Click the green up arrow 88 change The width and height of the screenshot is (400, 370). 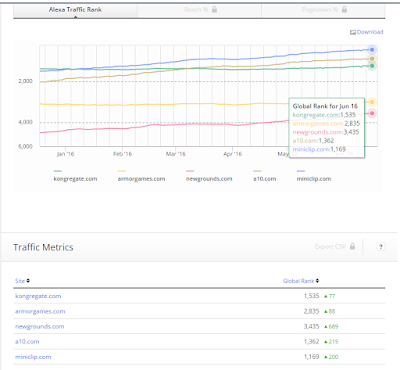tap(330, 311)
